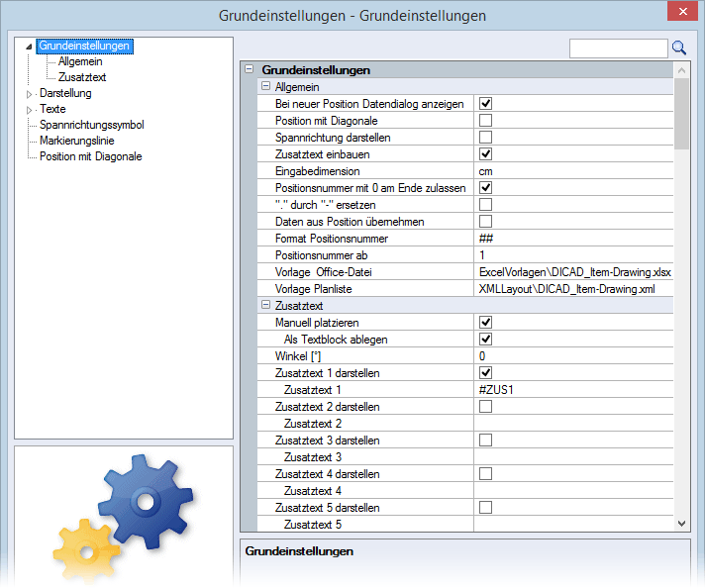Collapse Grundeinstellungen tree node arrow
Image resolution: width=705 pixels, height=588 pixels.
tap(29, 47)
